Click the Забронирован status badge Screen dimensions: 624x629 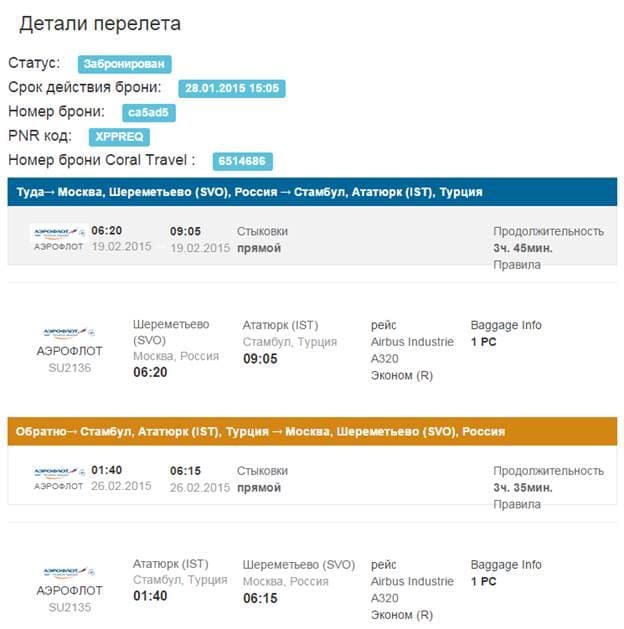pyautogui.click(x=125, y=64)
